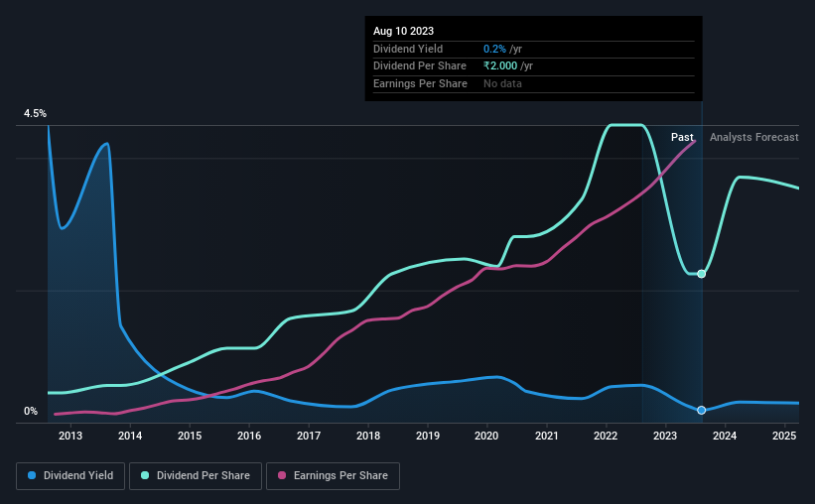This screenshot has width=815, height=504.
Task: Click the blue Dividend Yield legend dot
Action: click(32, 475)
